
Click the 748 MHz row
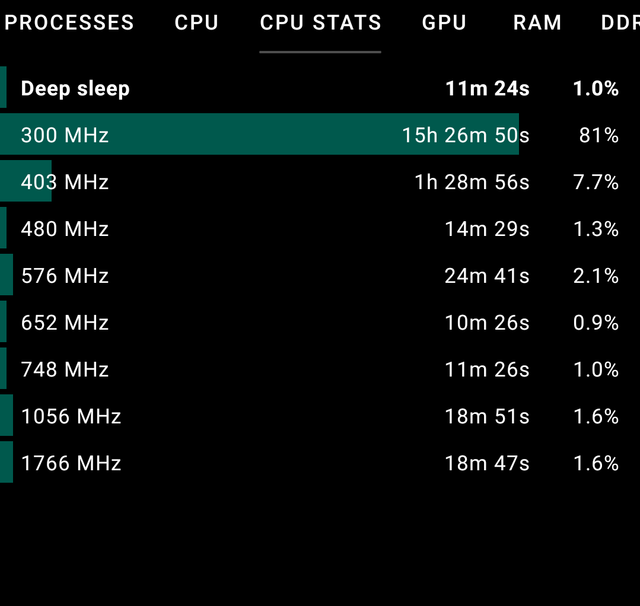click(x=320, y=369)
